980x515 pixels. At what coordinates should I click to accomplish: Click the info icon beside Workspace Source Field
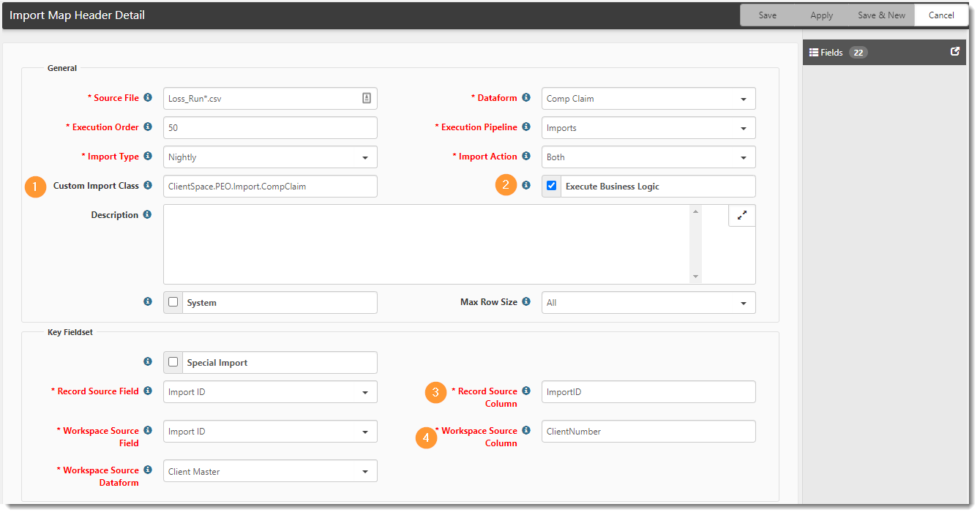148,430
